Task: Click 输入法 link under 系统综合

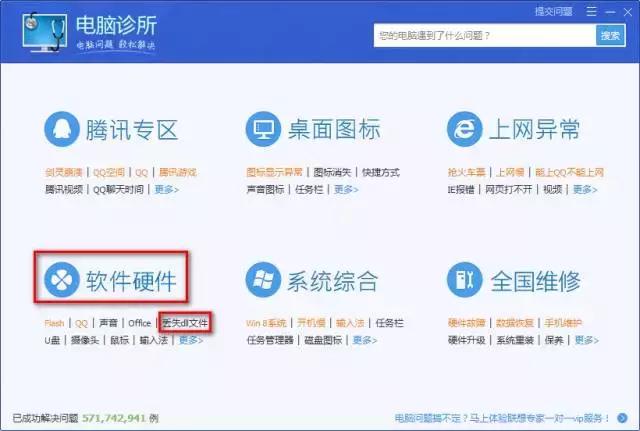Action: pyautogui.click(x=350, y=323)
